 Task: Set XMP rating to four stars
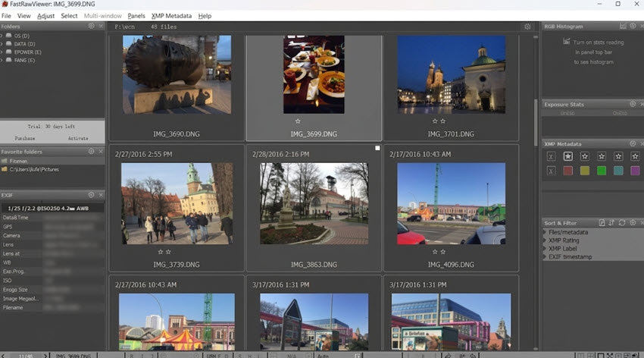tap(618, 156)
